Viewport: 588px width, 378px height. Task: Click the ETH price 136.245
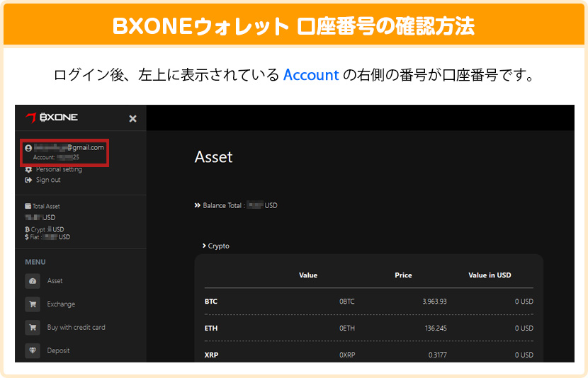tap(436, 328)
